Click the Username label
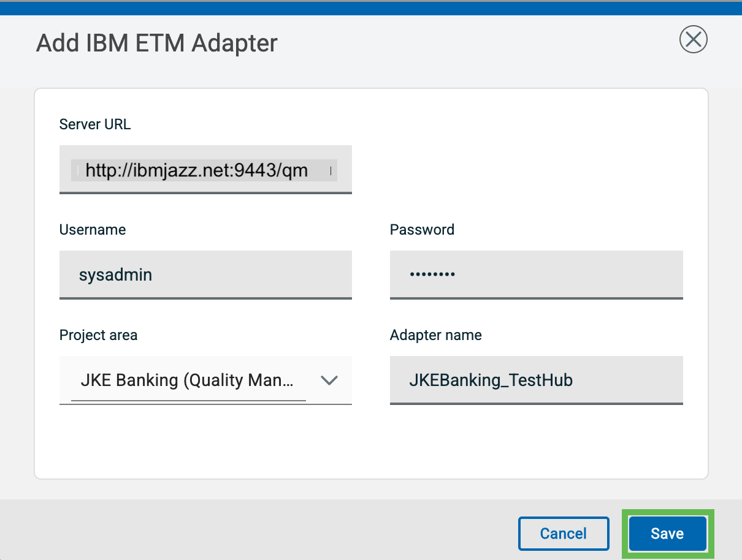The height and width of the screenshot is (560, 742). pyautogui.click(x=93, y=230)
